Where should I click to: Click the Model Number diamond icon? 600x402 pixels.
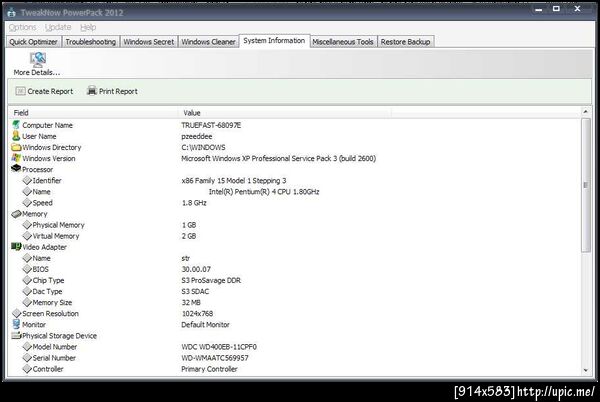point(27,347)
